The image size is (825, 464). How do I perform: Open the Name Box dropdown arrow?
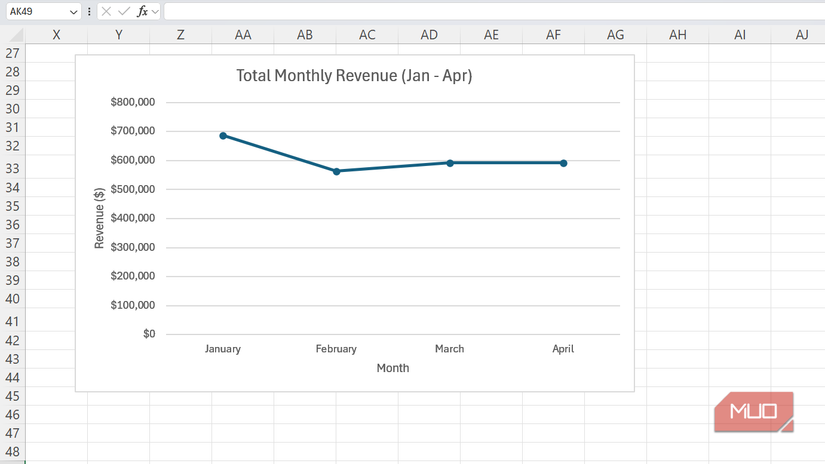pyautogui.click(x=73, y=12)
